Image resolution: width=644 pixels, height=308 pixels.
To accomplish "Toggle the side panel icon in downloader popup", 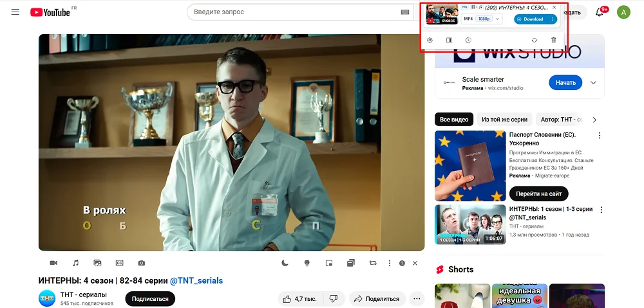I will [449, 41].
